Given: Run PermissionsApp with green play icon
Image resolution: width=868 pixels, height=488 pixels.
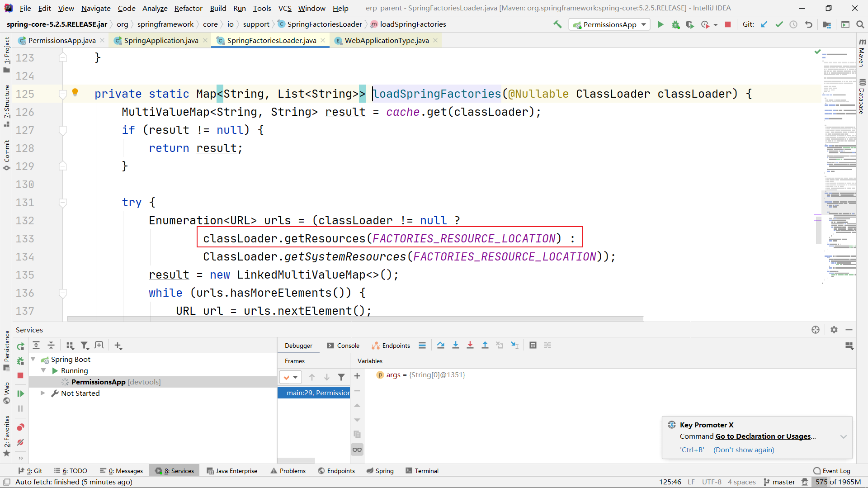Looking at the screenshot, I should 660,24.
